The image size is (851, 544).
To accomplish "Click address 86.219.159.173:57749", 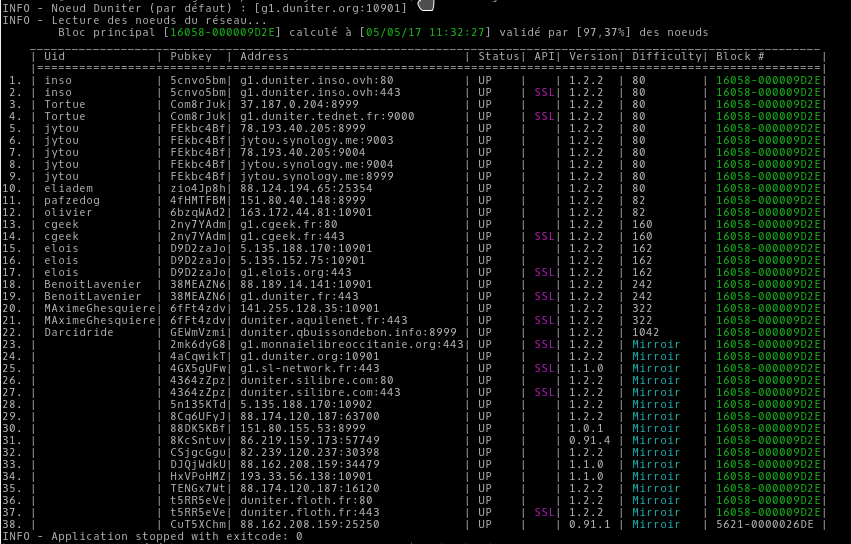I will (x=310, y=440).
